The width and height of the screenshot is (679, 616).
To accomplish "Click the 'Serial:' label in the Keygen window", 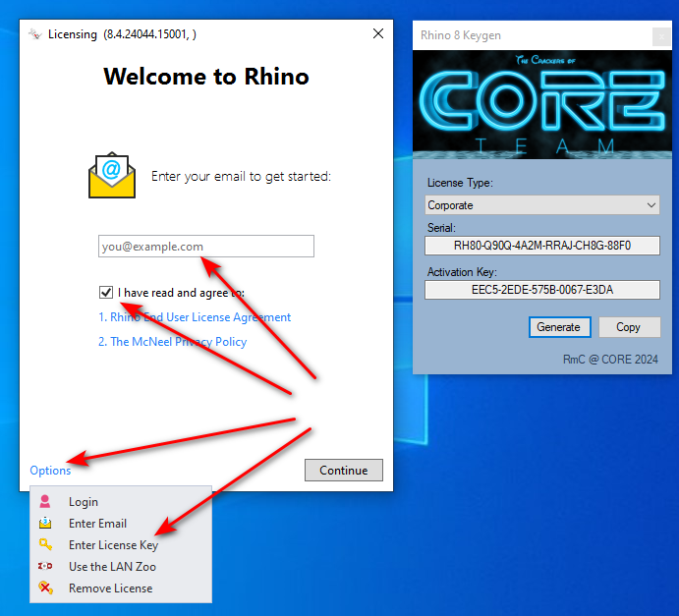I will click(x=441, y=228).
